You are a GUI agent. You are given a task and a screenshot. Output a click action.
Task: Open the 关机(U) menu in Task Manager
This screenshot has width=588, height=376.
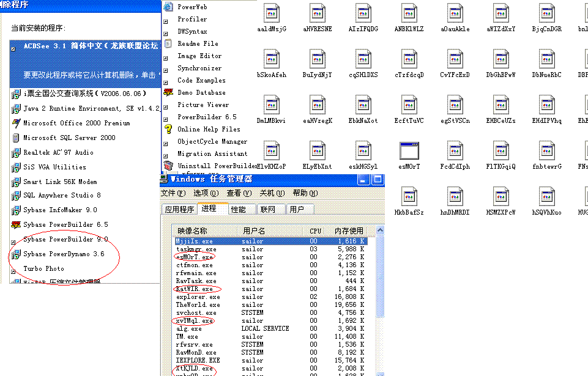pyautogui.click(x=272, y=193)
